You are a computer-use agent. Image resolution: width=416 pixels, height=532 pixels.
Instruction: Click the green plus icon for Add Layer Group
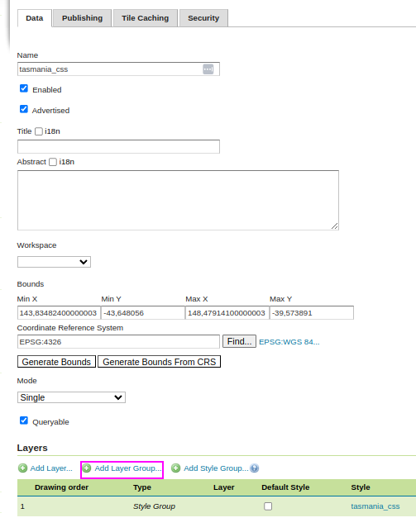[x=87, y=468]
